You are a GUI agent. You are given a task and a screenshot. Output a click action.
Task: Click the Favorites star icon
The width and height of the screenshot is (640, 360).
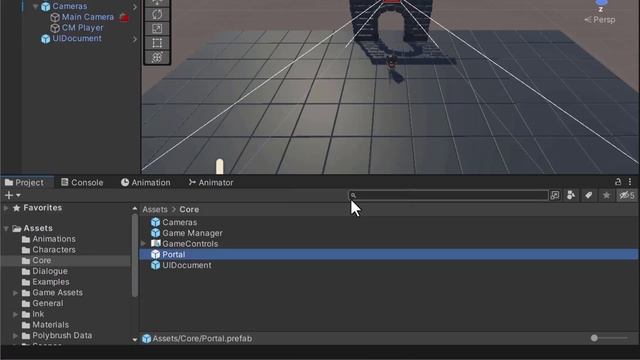tap(16, 208)
